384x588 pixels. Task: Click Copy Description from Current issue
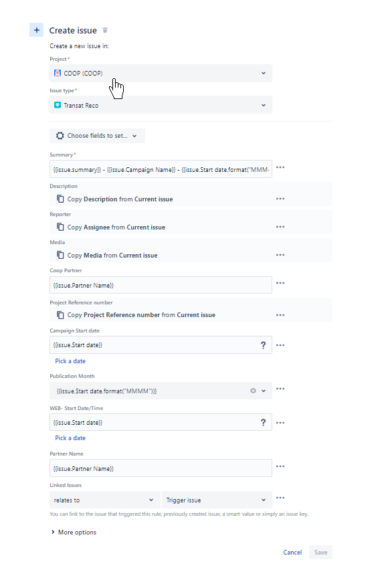coord(120,199)
